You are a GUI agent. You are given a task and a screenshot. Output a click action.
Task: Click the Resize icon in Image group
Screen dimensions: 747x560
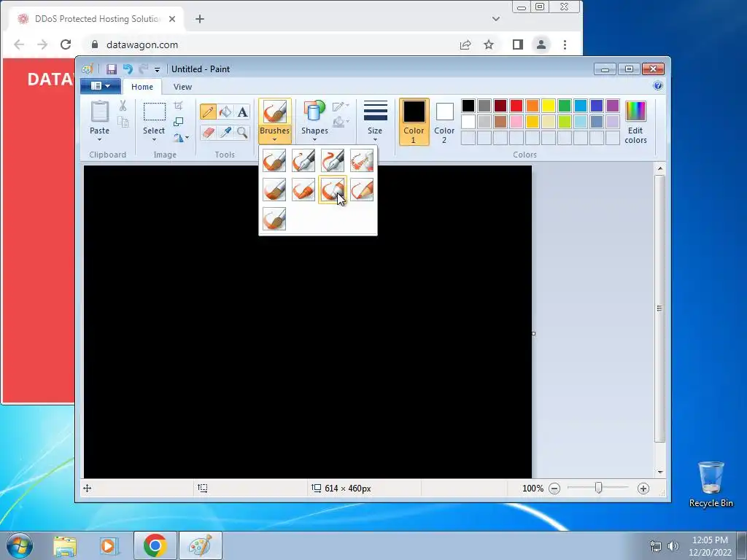pos(178,122)
